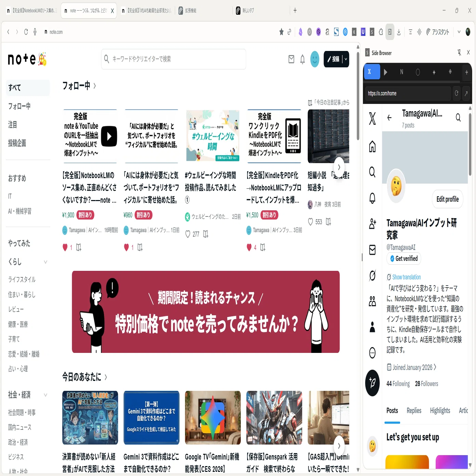
Task: Add a new Side Browser tab
Action: 466,72
